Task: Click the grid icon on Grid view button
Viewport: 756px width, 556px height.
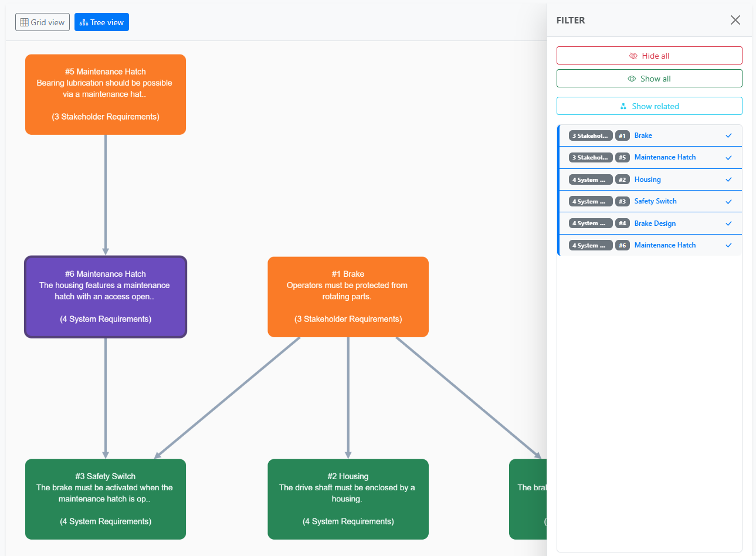Action: pos(24,22)
